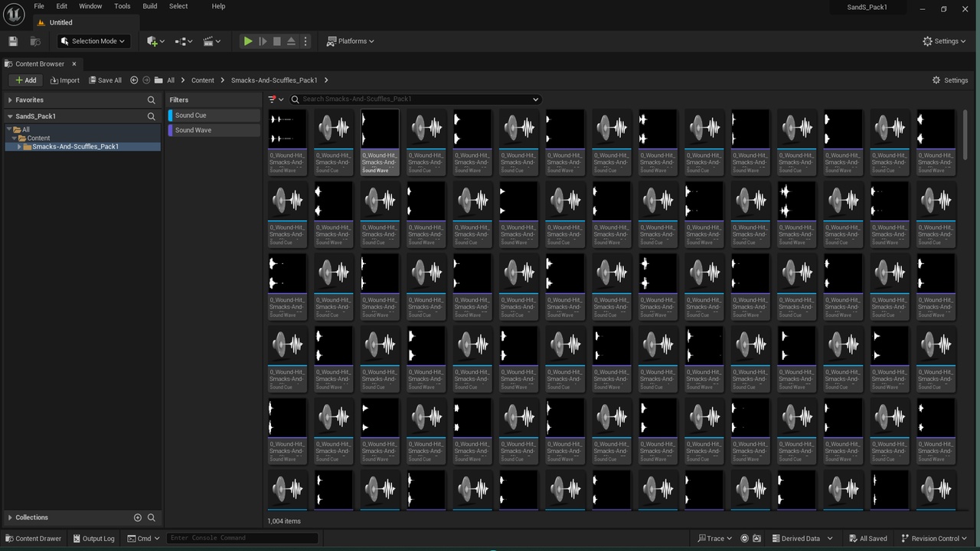The image size is (980, 551).
Task: Open the Trace dropdown
Action: (714, 539)
